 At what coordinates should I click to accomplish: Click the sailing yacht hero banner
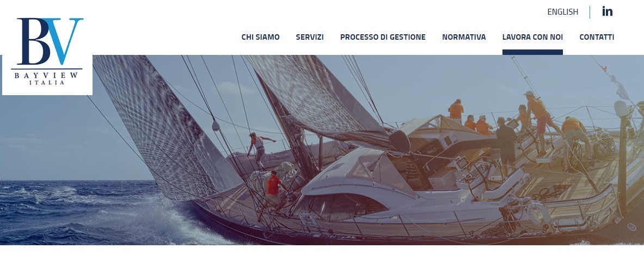coord(322,150)
